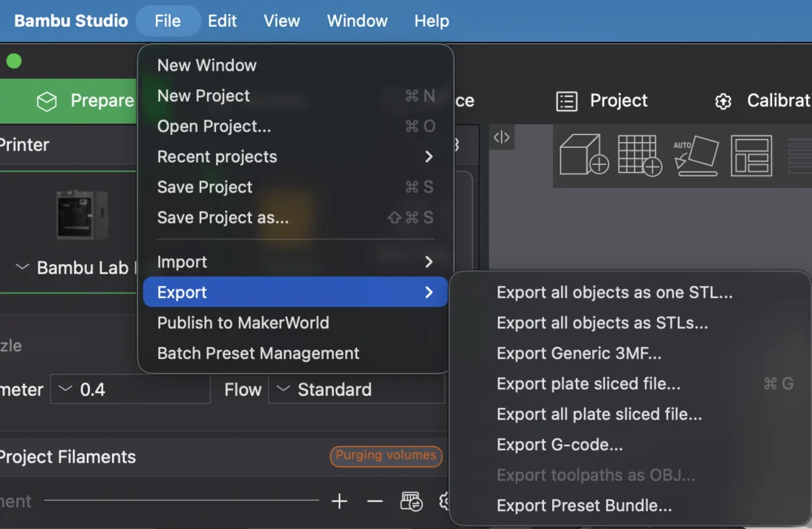Choose Export G-code...
This screenshot has width=812, height=529.
coord(629,445)
